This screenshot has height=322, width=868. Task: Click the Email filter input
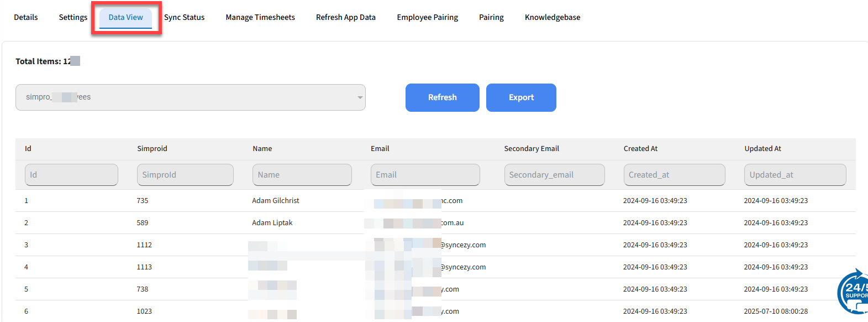coord(425,175)
